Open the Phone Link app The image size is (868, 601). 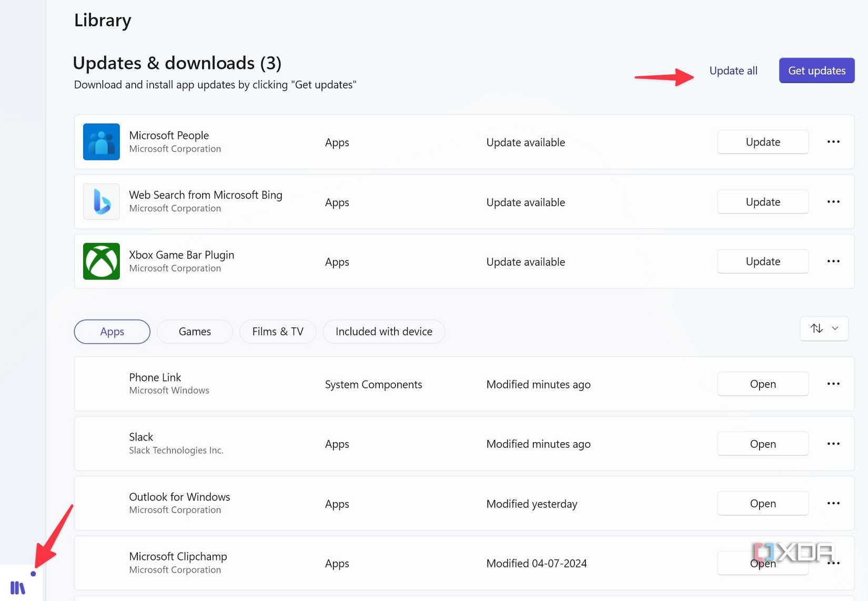pyautogui.click(x=763, y=384)
